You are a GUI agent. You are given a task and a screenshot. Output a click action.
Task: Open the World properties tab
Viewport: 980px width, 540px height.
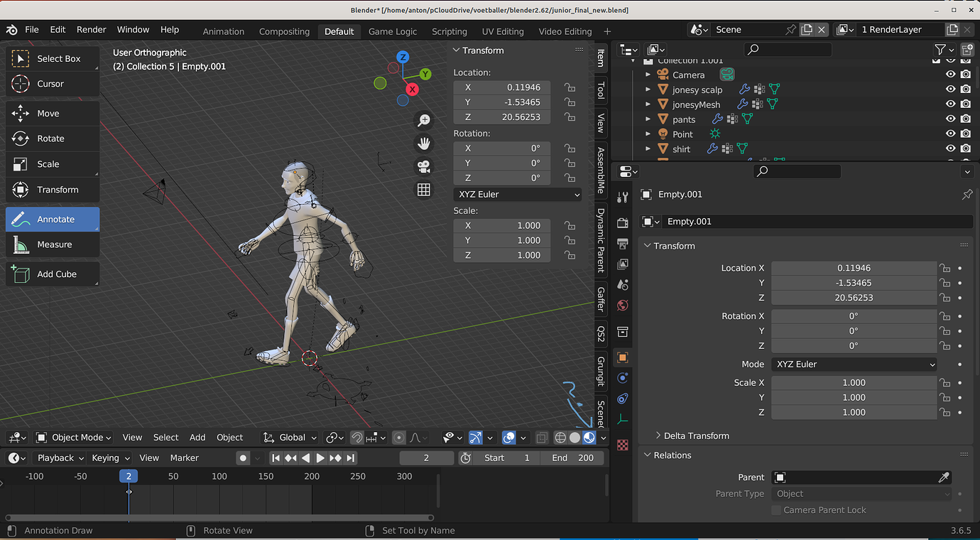(x=623, y=306)
